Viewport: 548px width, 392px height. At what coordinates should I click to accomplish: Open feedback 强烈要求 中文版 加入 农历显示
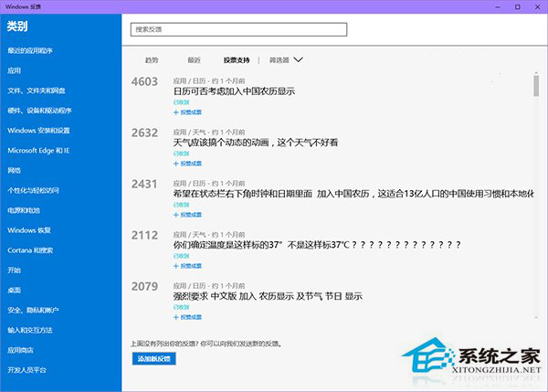[x=268, y=296]
